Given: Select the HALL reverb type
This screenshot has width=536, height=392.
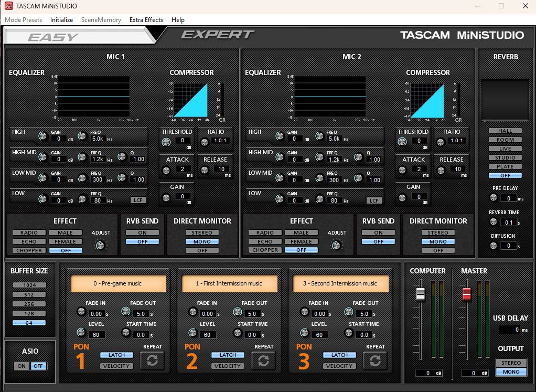Looking at the screenshot, I should pos(505,131).
